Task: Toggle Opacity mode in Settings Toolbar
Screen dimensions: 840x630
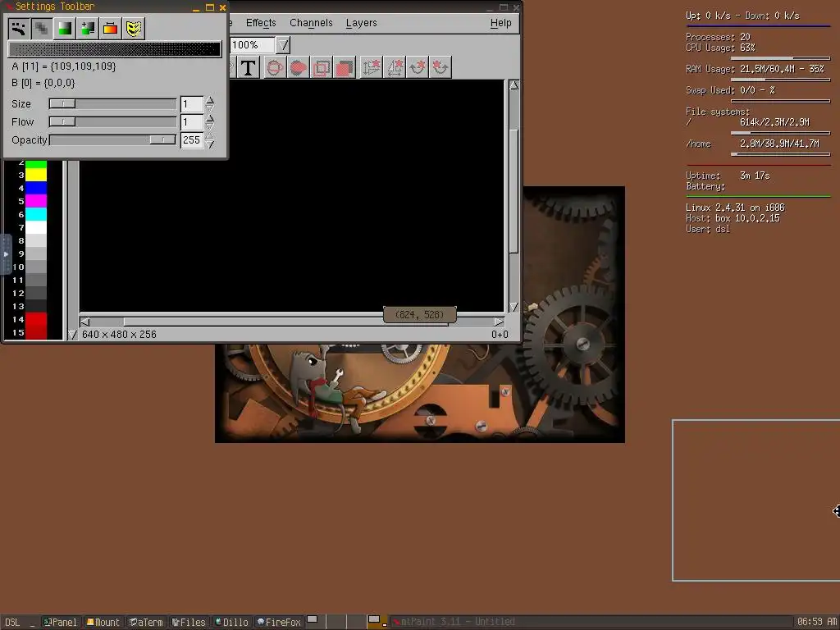Action: point(42,29)
